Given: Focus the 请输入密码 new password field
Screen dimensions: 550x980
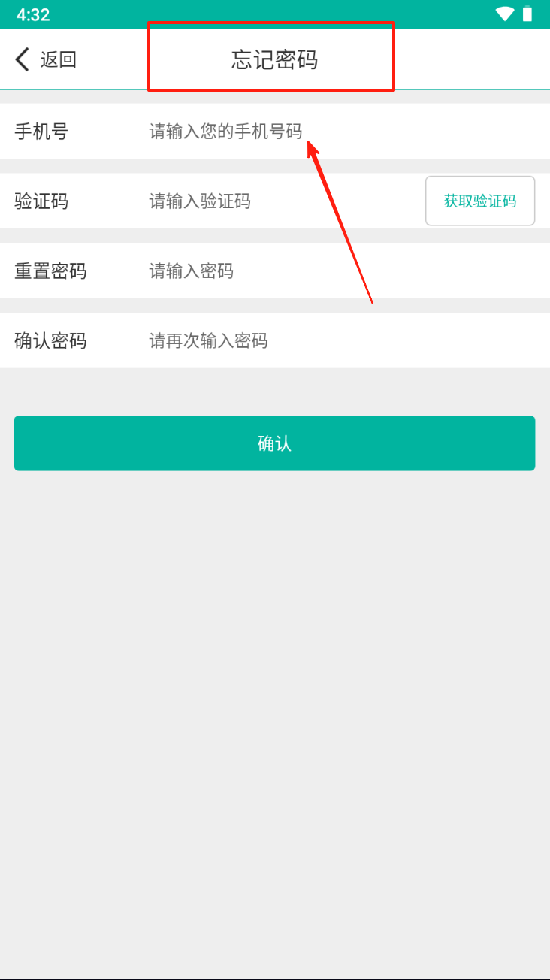Looking at the screenshot, I should coord(342,271).
